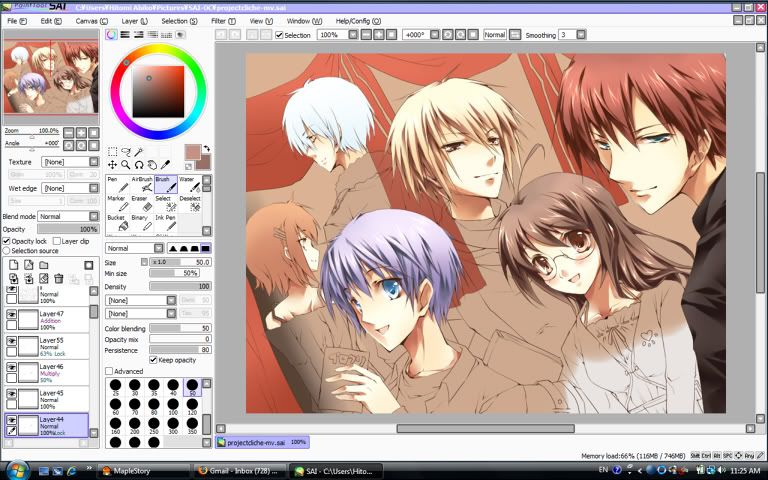Open the zoom 100% dropdown in toolbar
The width and height of the screenshot is (768, 480).
click(x=353, y=35)
